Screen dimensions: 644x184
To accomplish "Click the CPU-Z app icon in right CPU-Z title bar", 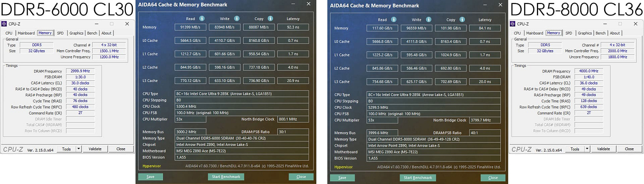I will (x=512, y=24).
